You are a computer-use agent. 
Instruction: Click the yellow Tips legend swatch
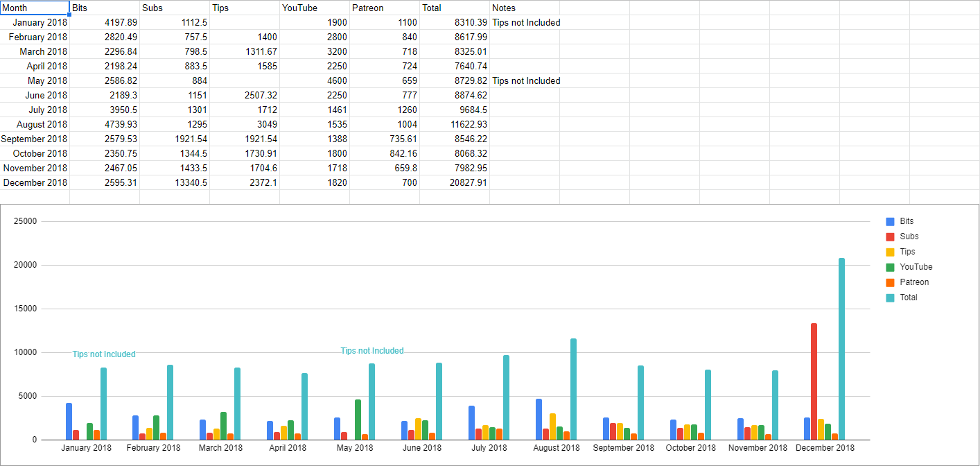click(890, 252)
